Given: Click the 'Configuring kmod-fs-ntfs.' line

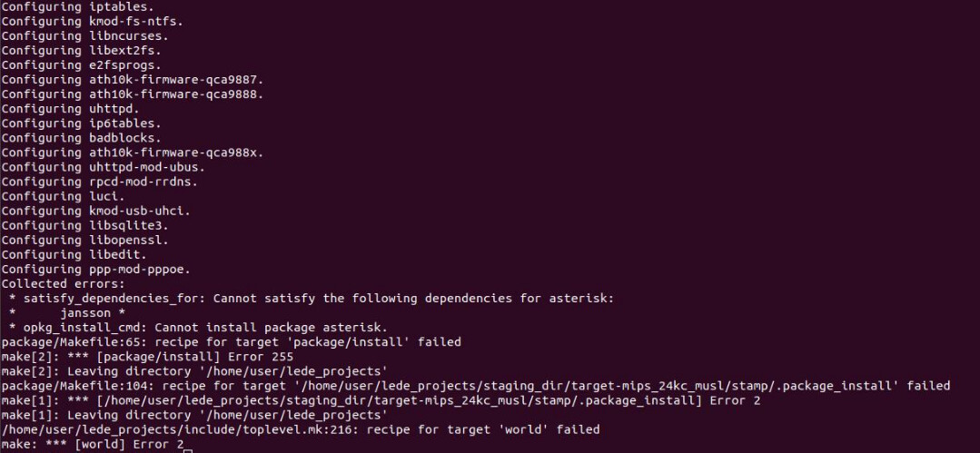Looking at the screenshot, I should [x=93, y=21].
